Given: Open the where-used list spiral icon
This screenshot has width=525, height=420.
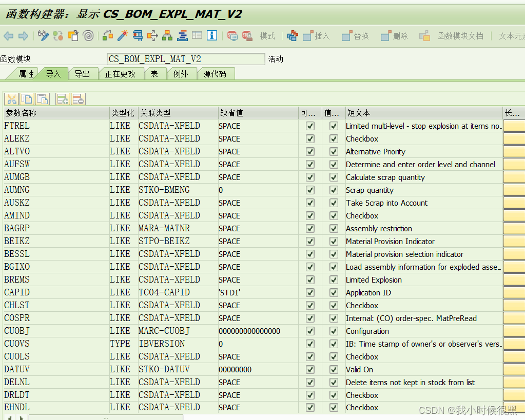Looking at the screenshot, I should pos(88,36).
